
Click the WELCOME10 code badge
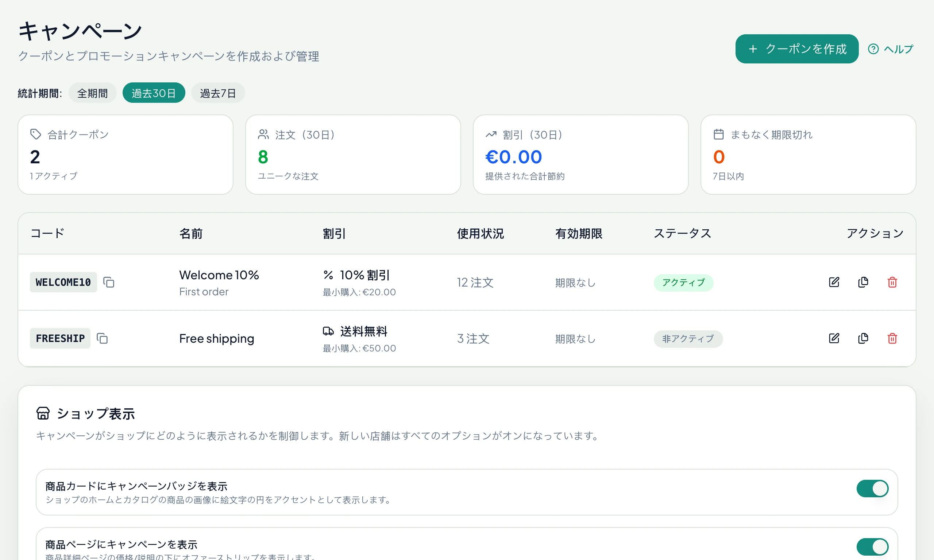click(63, 282)
